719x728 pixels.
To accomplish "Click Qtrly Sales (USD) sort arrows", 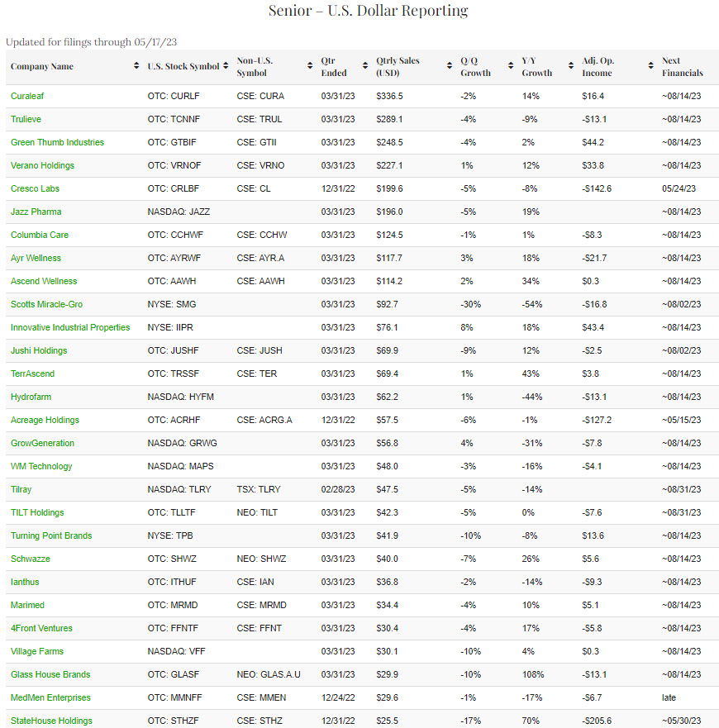I will (450, 66).
